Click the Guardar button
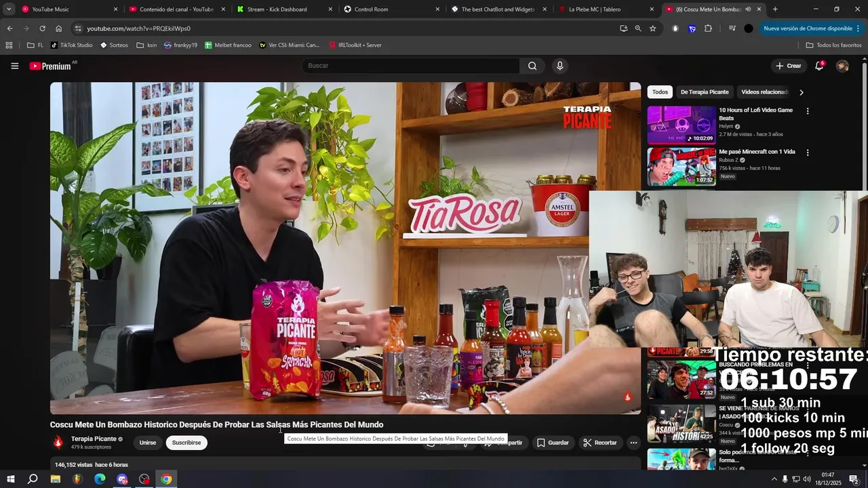868x488 pixels. [553, 443]
